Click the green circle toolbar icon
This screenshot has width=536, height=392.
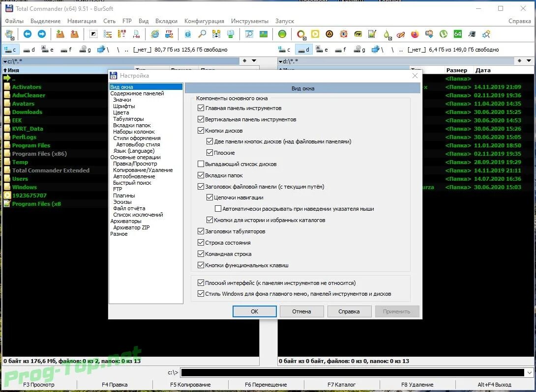(x=282, y=34)
